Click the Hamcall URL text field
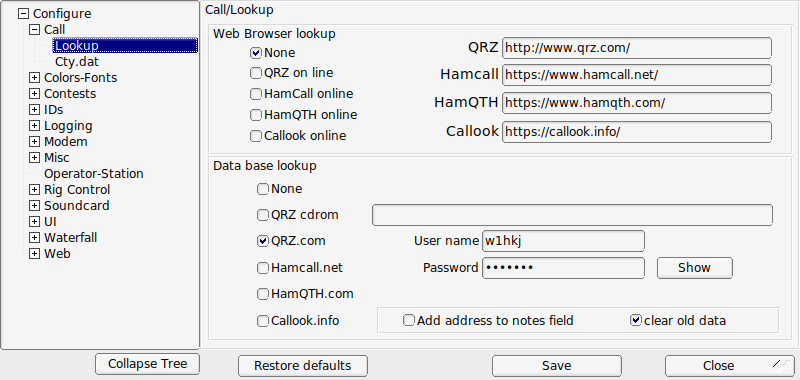This screenshot has height=380, width=800. point(637,75)
